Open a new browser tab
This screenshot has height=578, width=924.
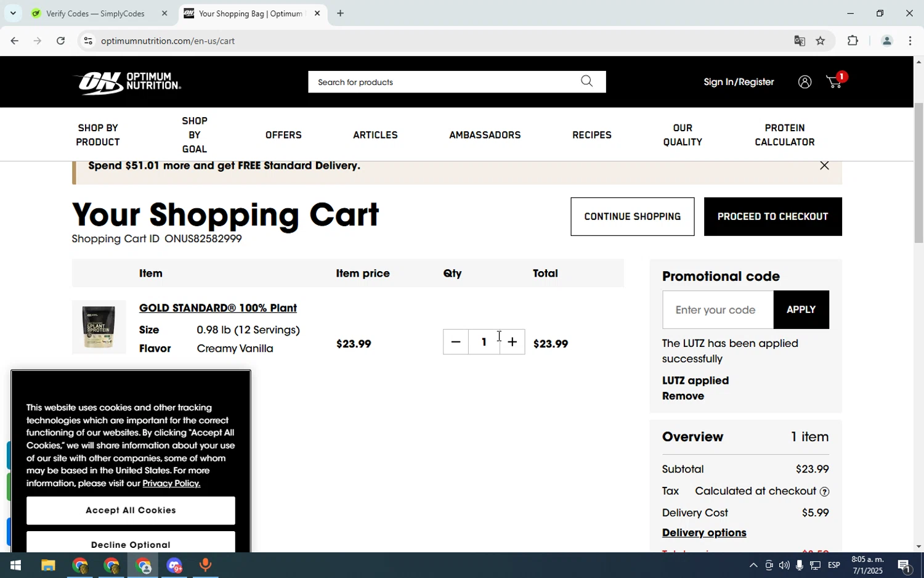(340, 13)
